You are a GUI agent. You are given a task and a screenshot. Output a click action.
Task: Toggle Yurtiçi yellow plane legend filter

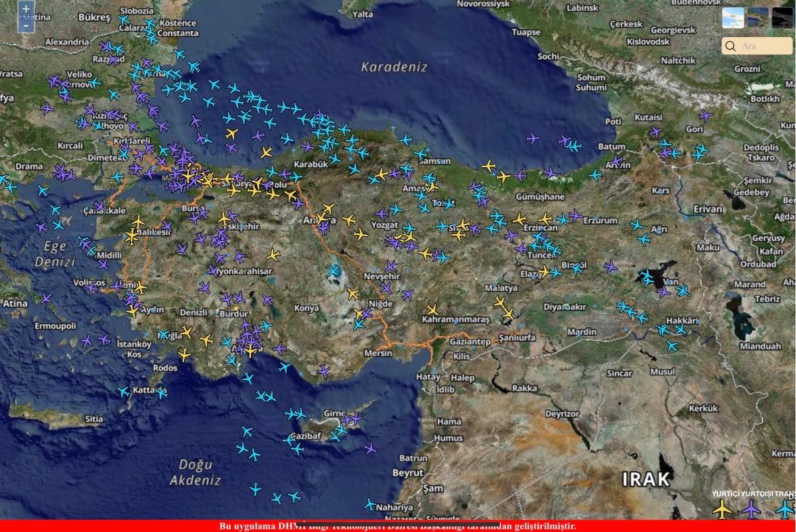click(722, 509)
